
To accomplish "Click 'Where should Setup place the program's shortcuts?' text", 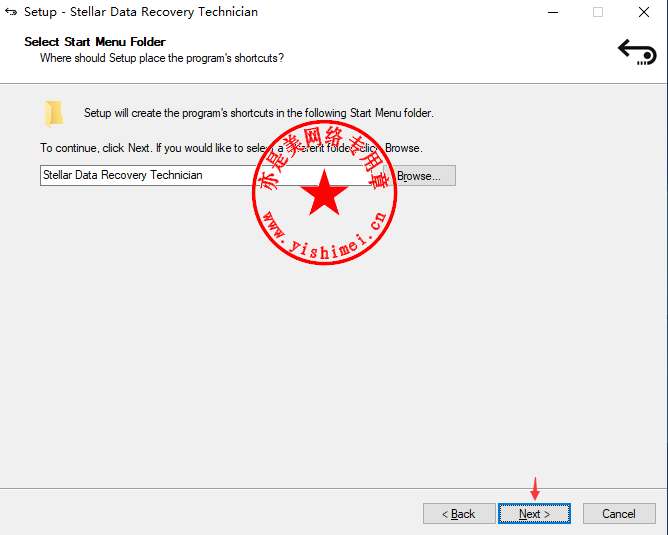I will (162, 58).
